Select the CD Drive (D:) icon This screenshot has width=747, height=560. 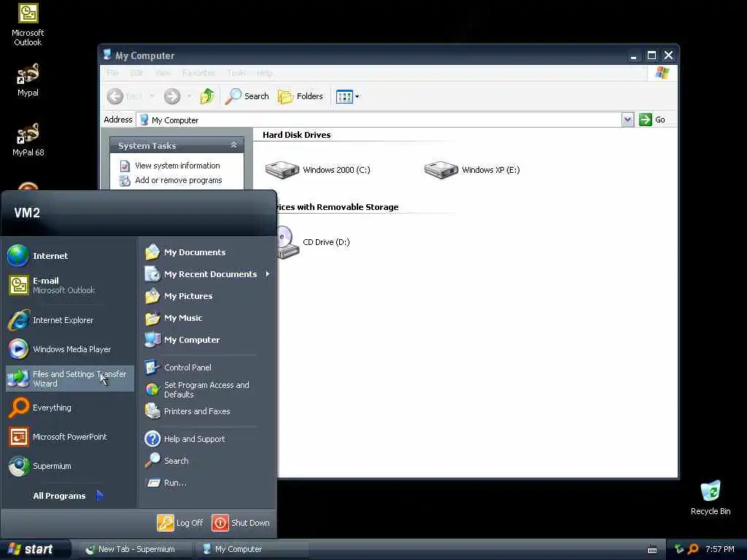pos(314,242)
